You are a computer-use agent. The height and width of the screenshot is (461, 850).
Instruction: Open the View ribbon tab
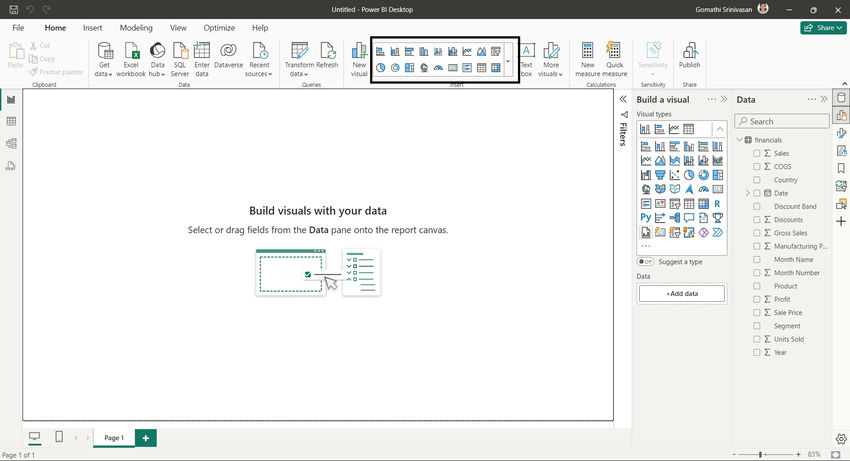[x=178, y=28]
